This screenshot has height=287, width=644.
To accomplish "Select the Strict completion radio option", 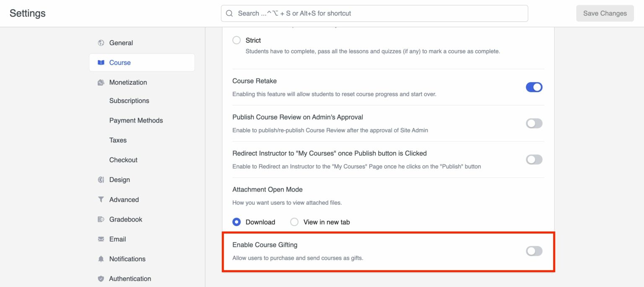I will pyautogui.click(x=236, y=40).
